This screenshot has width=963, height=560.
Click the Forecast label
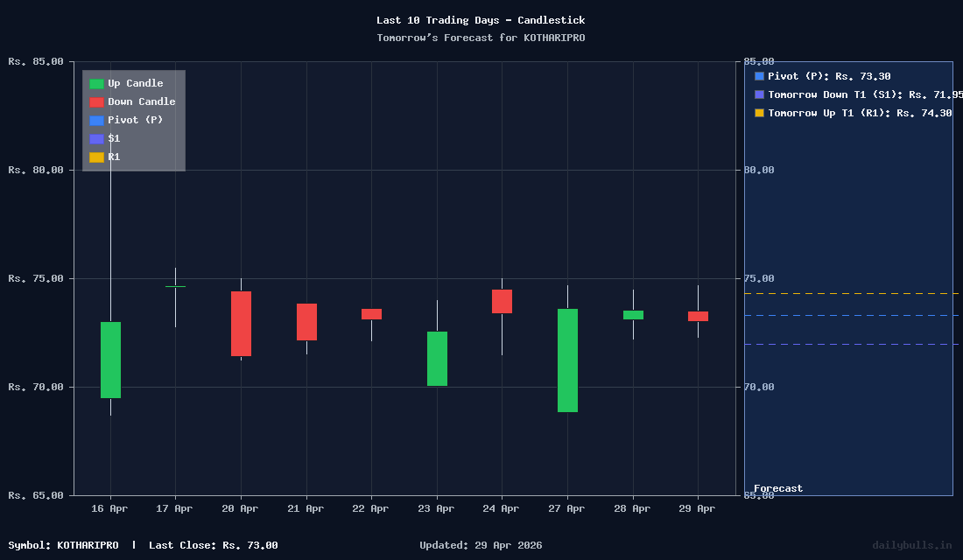click(x=777, y=488)
